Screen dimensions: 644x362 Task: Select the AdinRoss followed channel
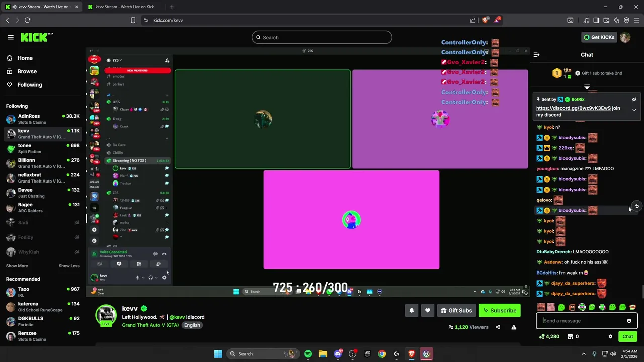pyautogui.click(x=43, y=119)
